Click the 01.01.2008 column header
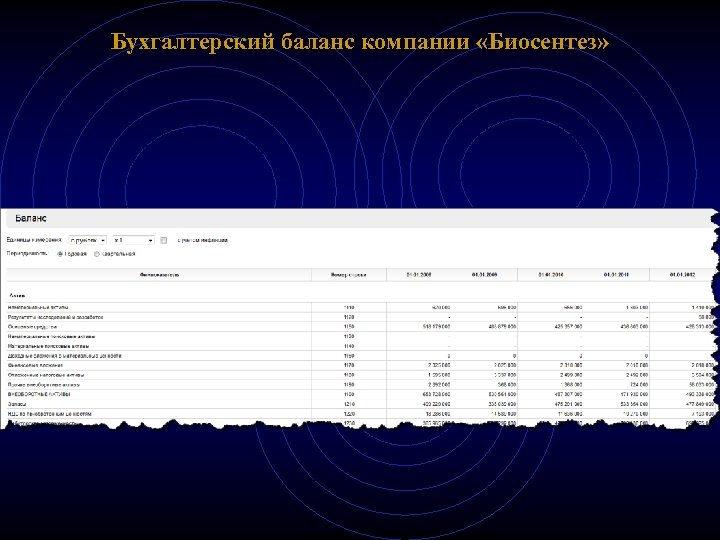720x540 pixels. click(419, 275)
